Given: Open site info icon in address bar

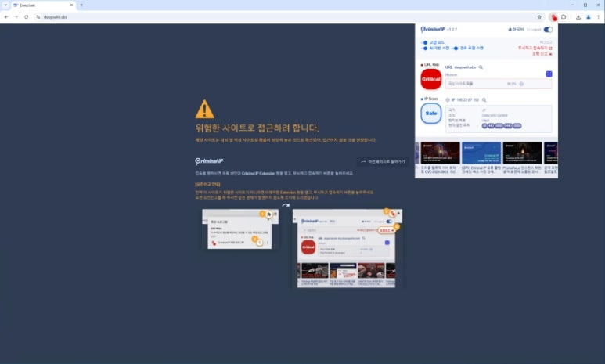Looking at the screenshot, I should (38, 17).
